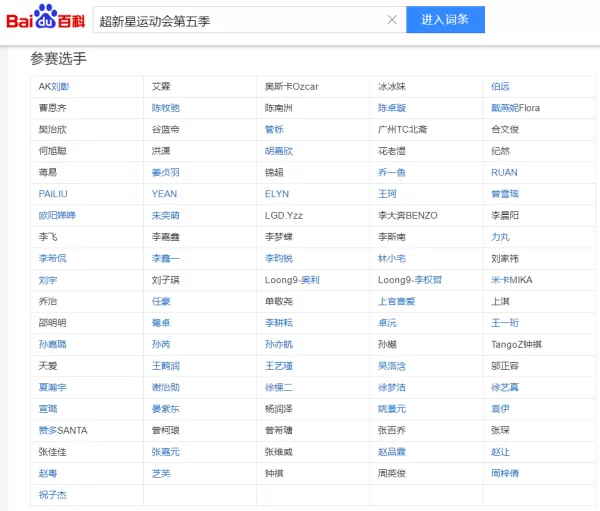Open the 上官喜爱 link

(396, 301)
